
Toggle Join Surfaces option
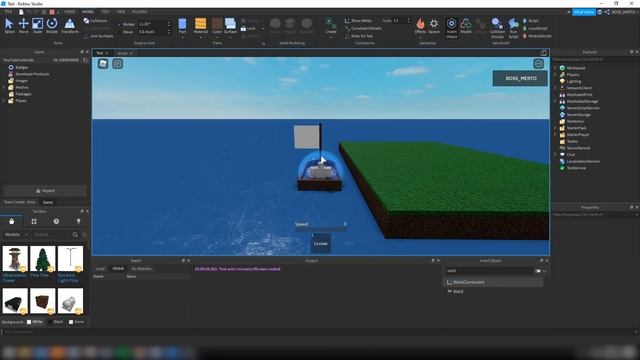[x=99, y=36]
